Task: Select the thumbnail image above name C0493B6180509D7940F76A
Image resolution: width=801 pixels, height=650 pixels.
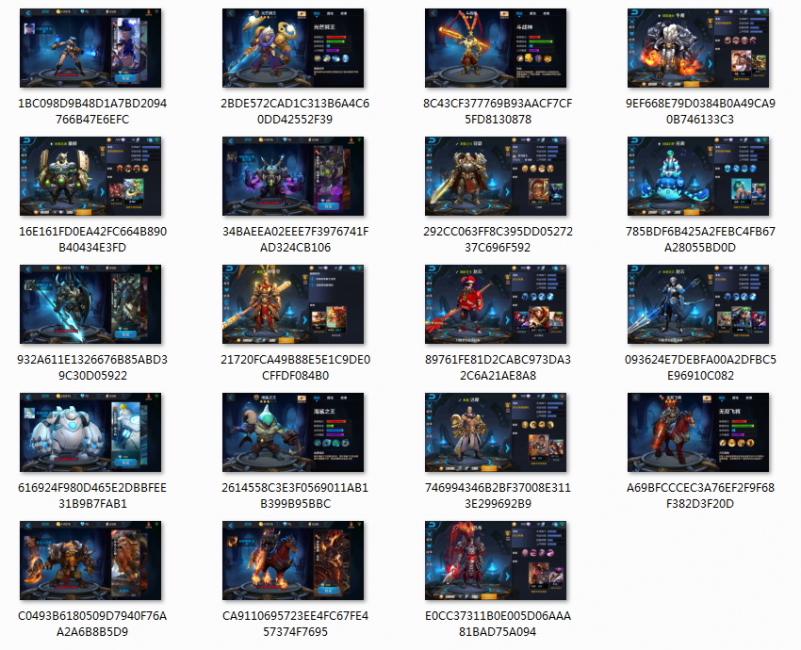Action: (x=90, y=561)
